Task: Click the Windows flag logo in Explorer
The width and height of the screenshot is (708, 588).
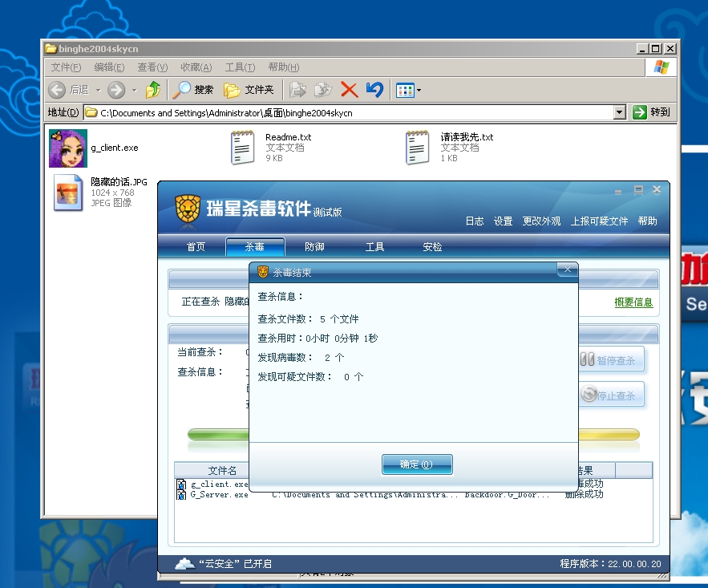Action: (661, 67)
